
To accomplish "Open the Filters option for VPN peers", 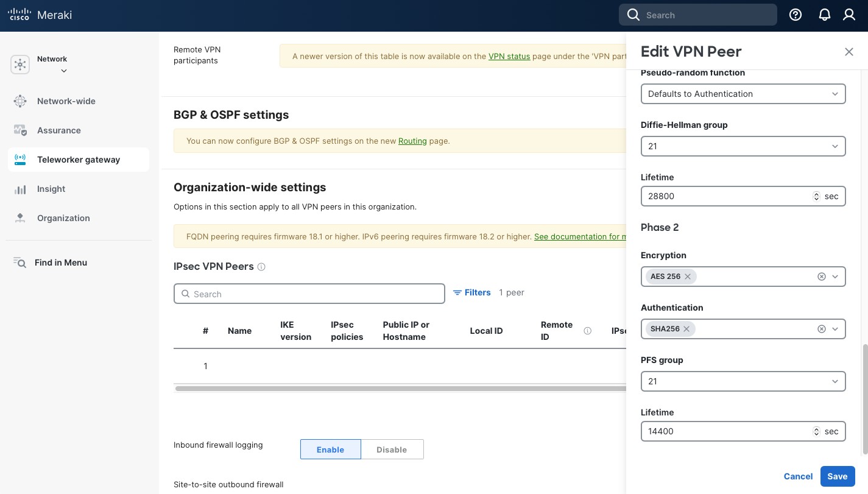I will click(472, 293).
